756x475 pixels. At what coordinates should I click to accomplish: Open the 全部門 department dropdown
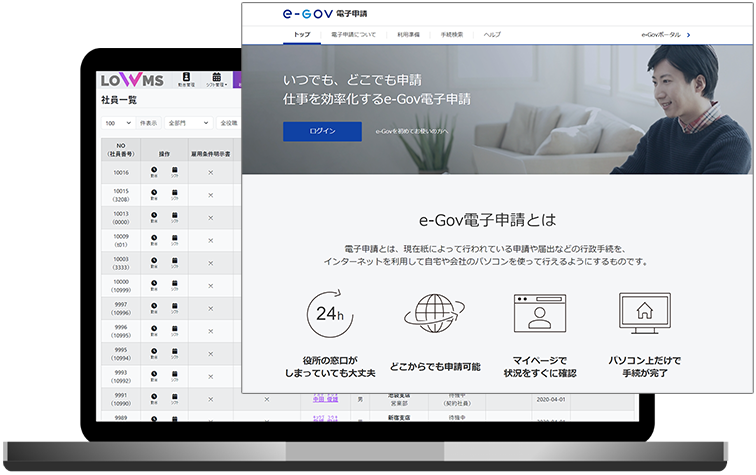click(189, 123)
